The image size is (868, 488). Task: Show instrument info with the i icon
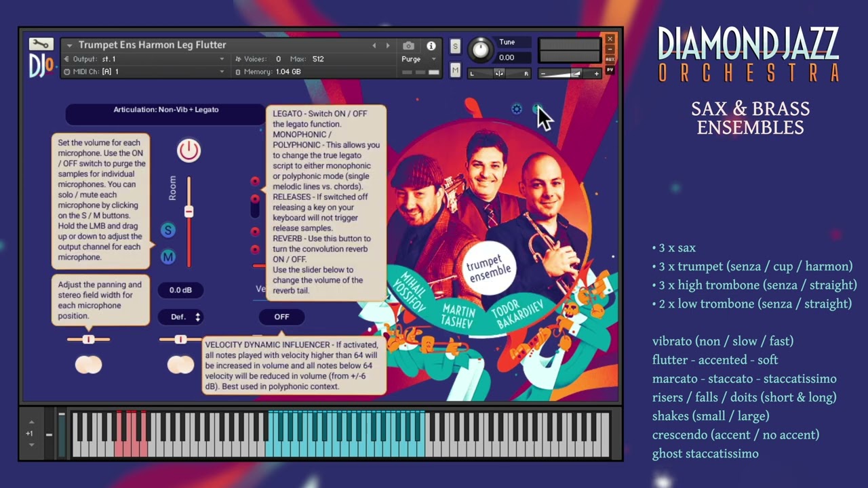point(431,45)
